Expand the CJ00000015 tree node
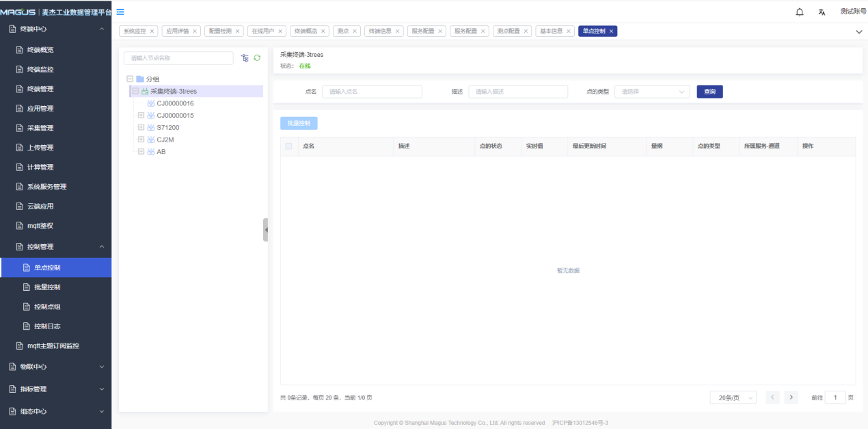The height and width of the screenshot is (429, 868). 141,116
